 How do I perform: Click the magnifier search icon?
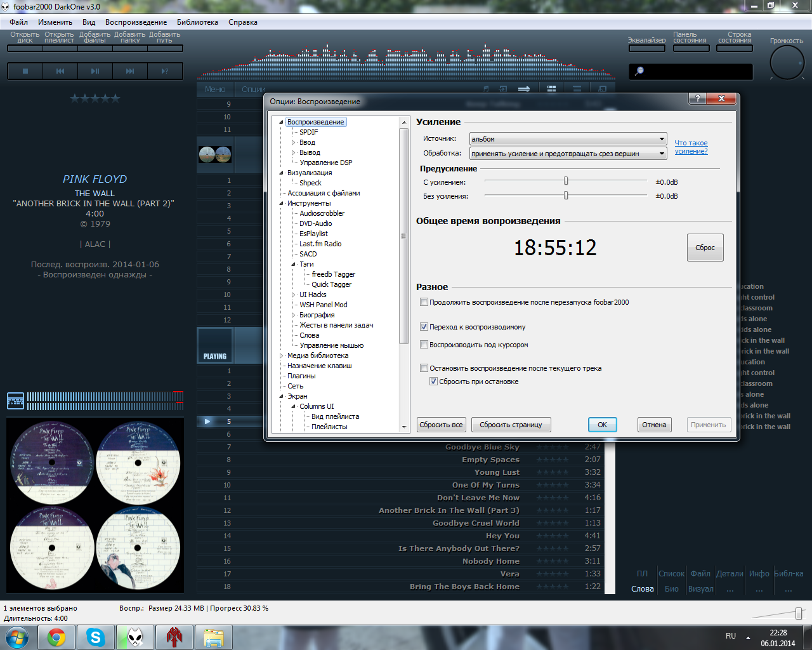click(639, 71)
